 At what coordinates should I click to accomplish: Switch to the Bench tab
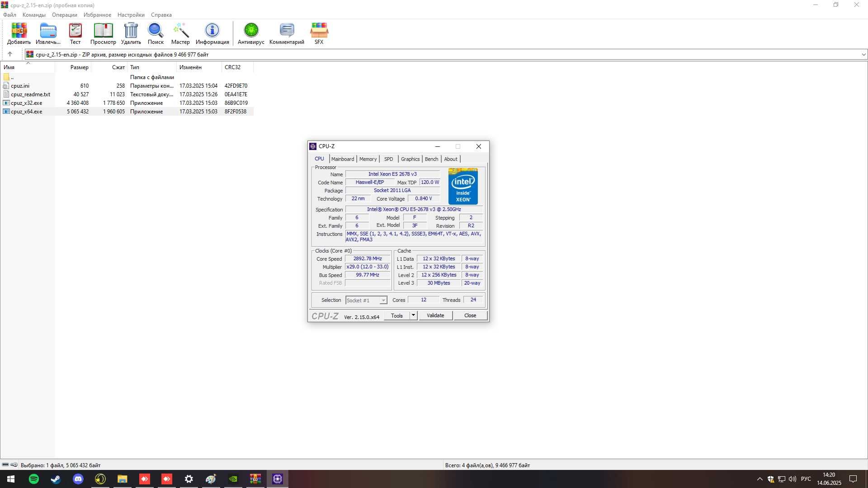pos(432,159)
